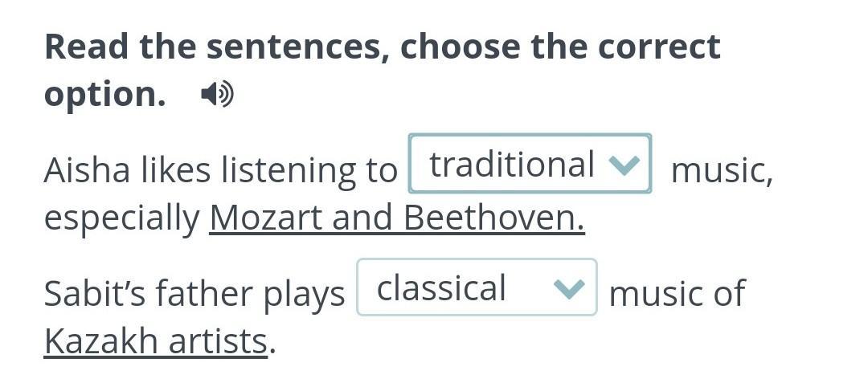Click the word "especially"

[x=122, y=219]
